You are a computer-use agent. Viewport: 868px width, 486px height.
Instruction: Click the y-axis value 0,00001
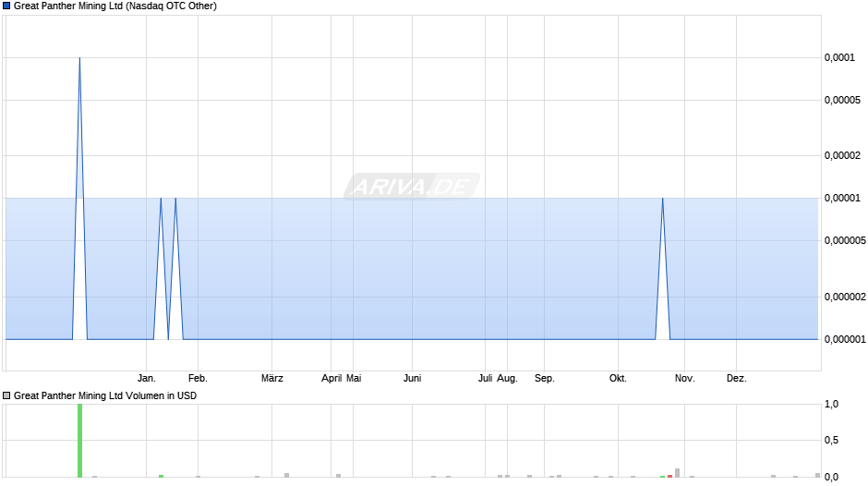click(x=842, y=199)
